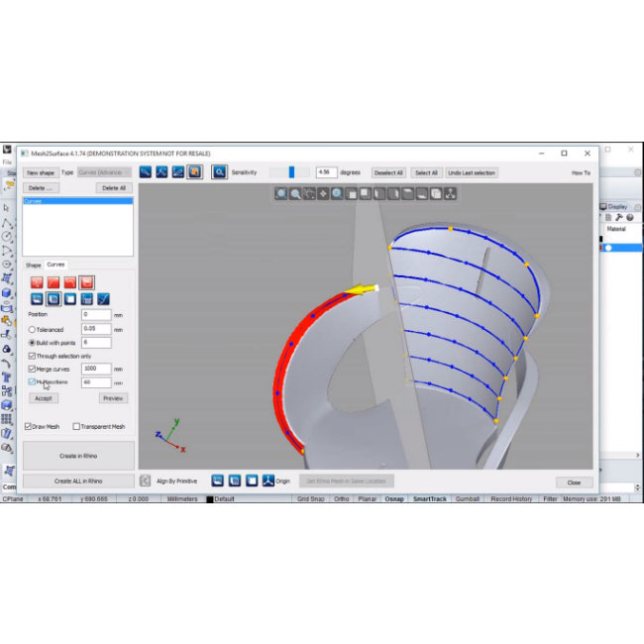Click the fourth blue icon with vertical lines
This screenshot has width=644, height=644.
86,299
